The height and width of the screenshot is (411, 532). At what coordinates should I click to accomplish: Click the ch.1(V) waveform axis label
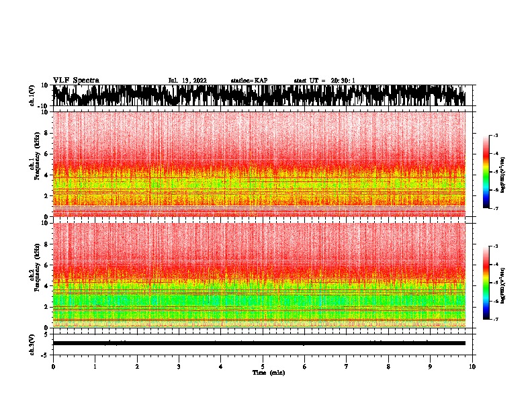coord(33,95)
